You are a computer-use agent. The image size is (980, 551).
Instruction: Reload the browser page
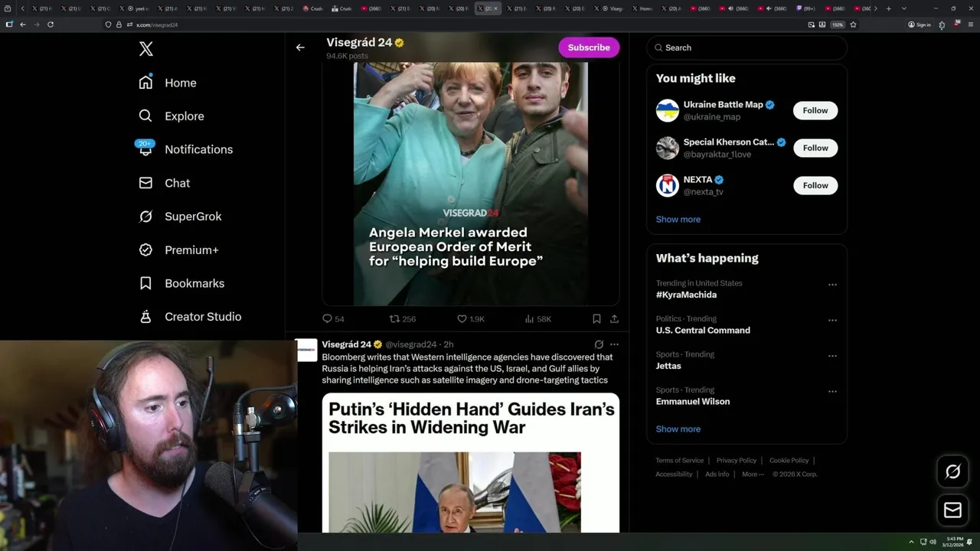[51, 24]
